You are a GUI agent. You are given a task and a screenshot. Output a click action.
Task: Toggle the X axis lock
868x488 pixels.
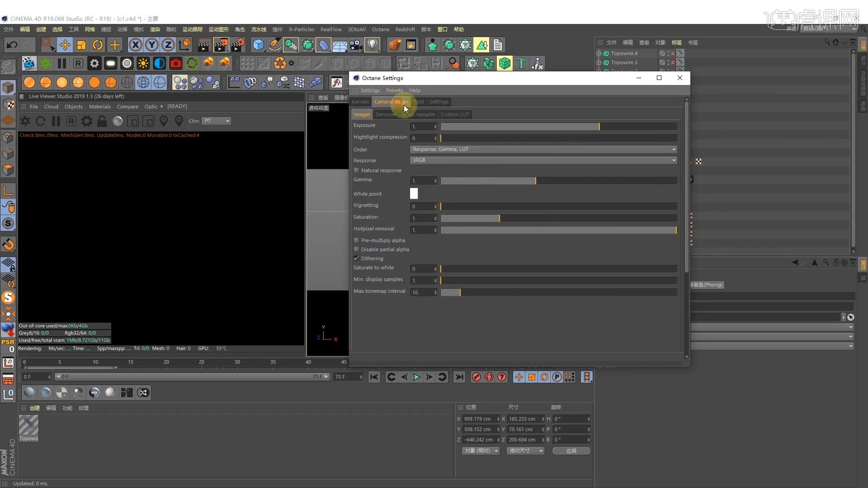(x=135, y=45)
